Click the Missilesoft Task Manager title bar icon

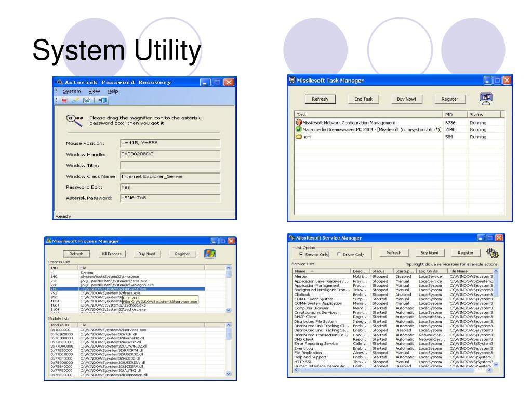point(292,80)
